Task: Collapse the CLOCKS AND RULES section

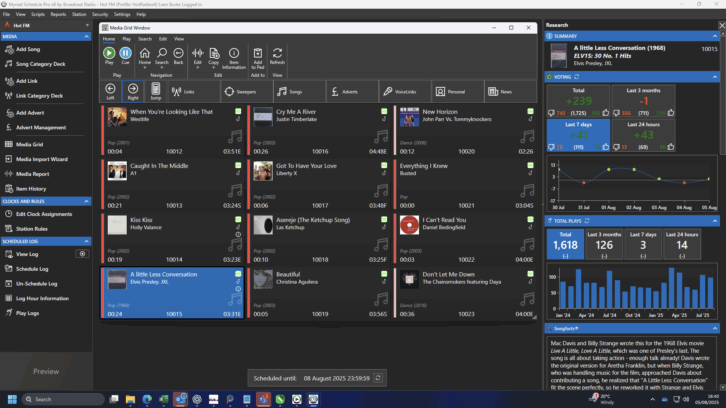Action: click(x=86, y=201)
